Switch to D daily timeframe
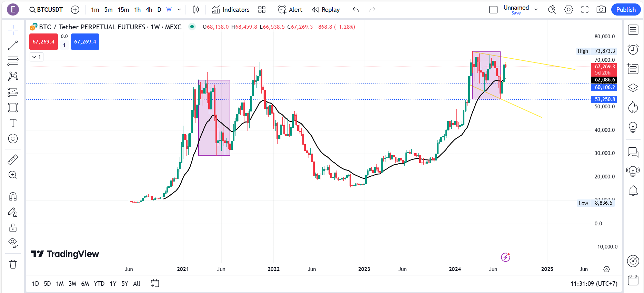Image resolution: width=644 pixels, height=293 pixels. [x=159, y=10]
